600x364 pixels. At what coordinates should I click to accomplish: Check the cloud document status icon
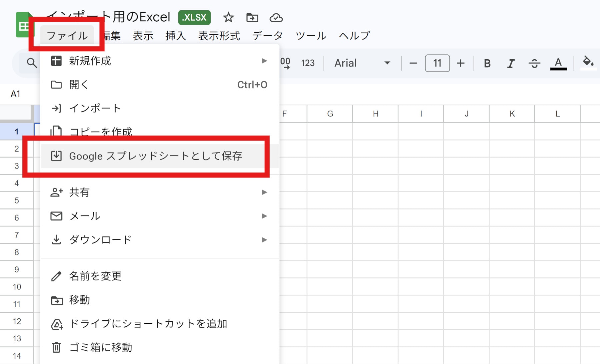pos(276,17)
